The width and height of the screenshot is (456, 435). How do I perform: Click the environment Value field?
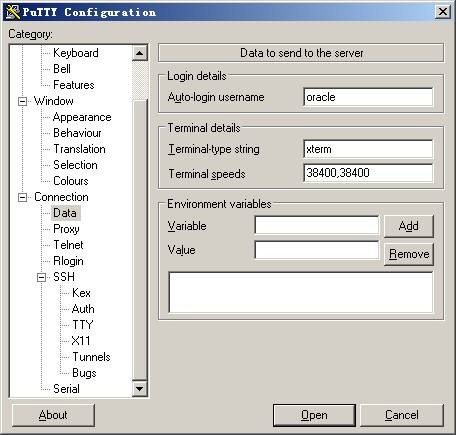tap(316, 250)
